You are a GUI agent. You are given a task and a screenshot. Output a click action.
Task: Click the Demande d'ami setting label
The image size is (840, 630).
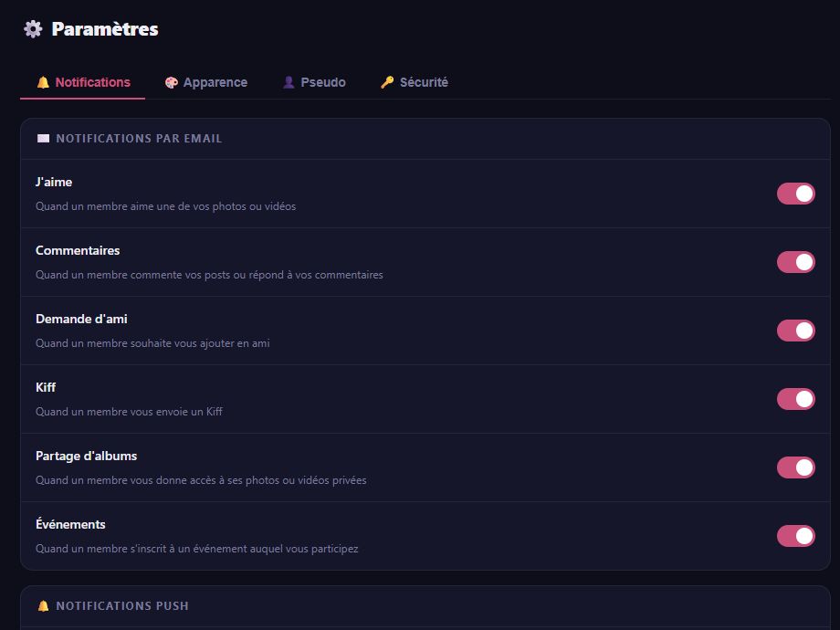pos(81,320)
